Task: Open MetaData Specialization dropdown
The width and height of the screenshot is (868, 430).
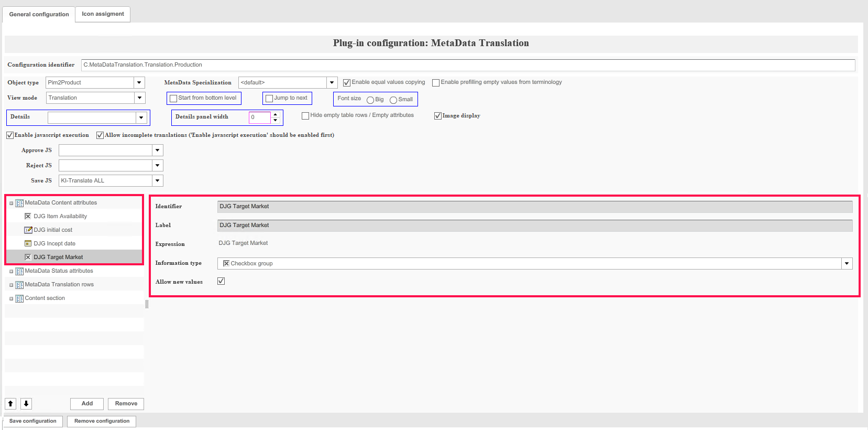Action: tap(332, 82)
